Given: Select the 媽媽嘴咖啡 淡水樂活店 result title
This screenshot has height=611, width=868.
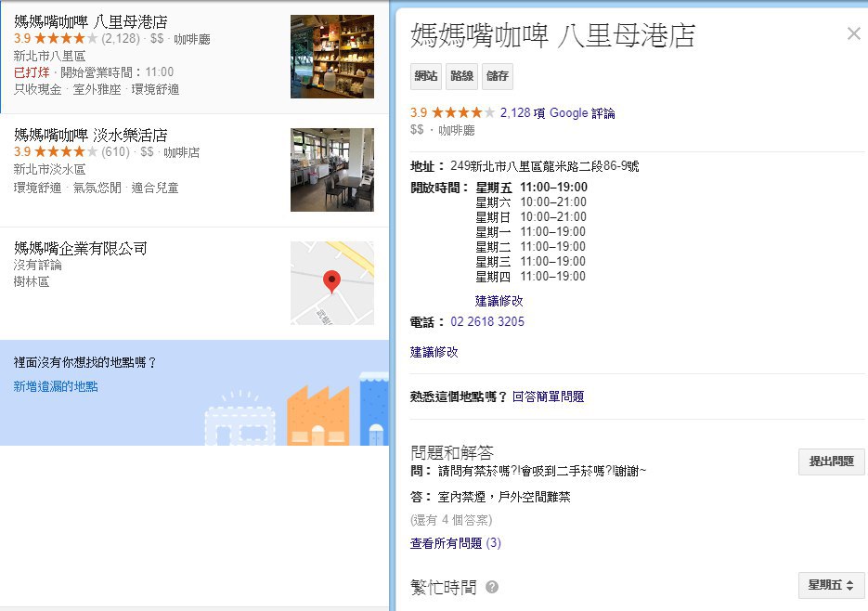Looking at the screenshot, I should (x=91, y=136).
